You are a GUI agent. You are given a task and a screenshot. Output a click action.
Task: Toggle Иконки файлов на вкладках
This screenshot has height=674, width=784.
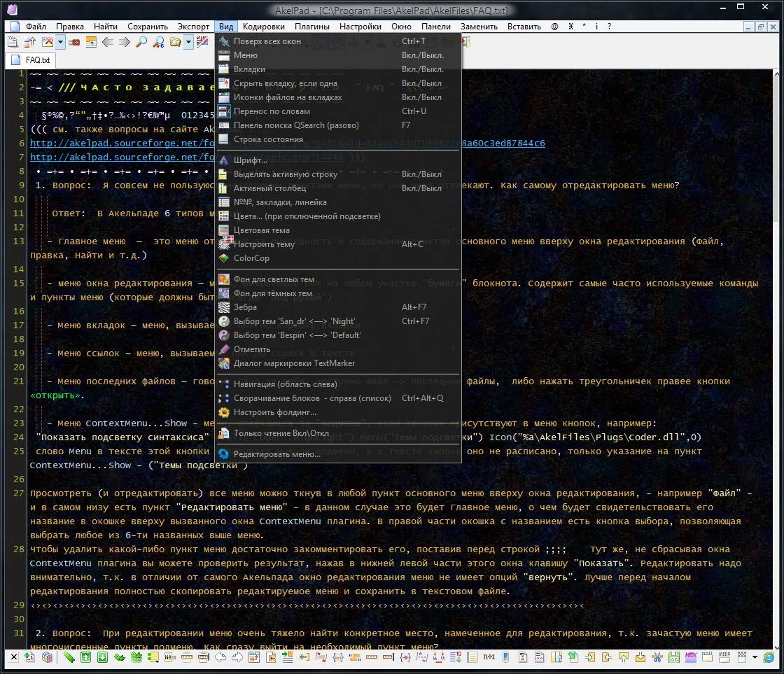tap(338, 97)
